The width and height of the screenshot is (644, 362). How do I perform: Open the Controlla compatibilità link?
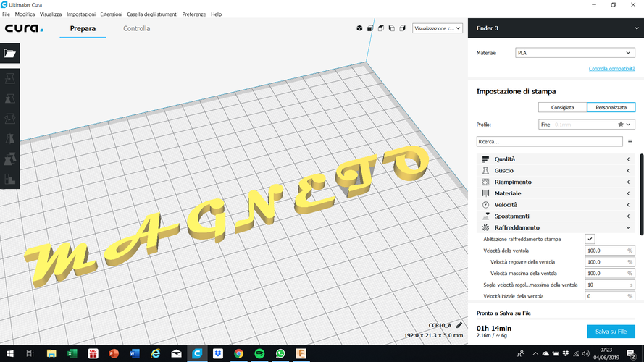(x=612, y=69)
